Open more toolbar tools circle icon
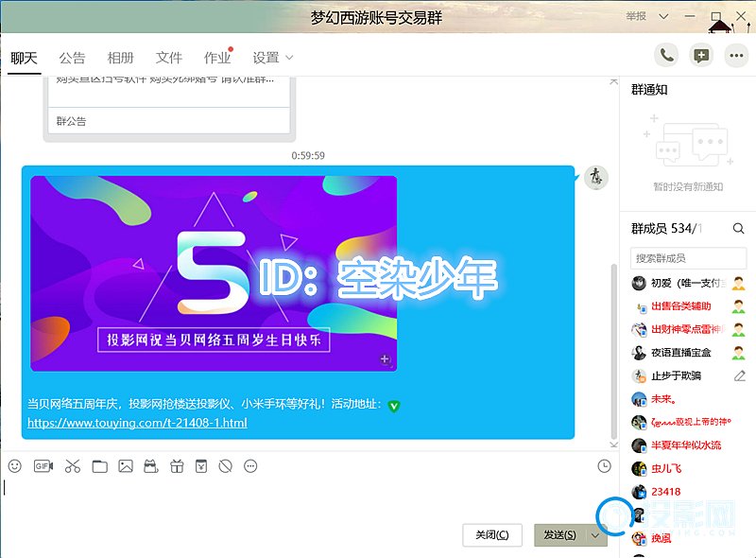 [x=250, y=466]
